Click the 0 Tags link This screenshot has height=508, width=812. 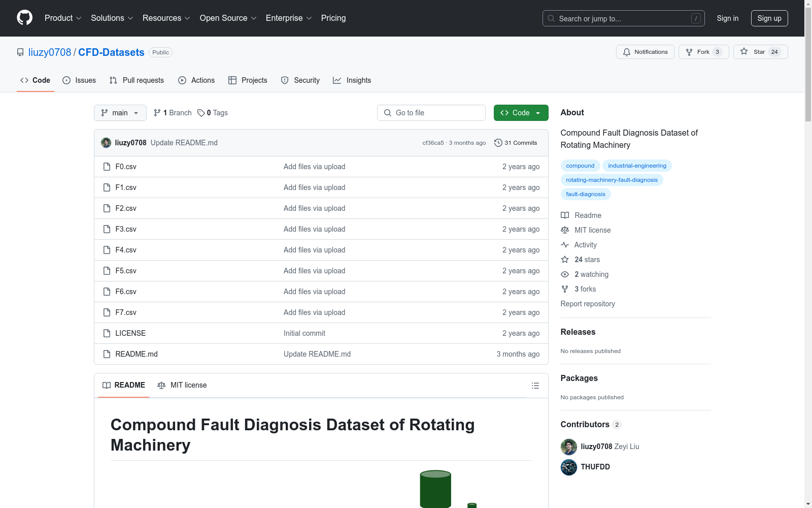point(213,113)
